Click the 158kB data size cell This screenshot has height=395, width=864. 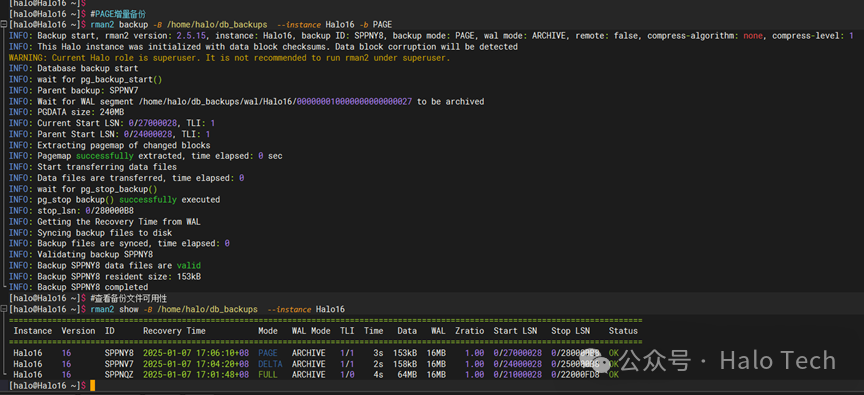coord(404,364)
